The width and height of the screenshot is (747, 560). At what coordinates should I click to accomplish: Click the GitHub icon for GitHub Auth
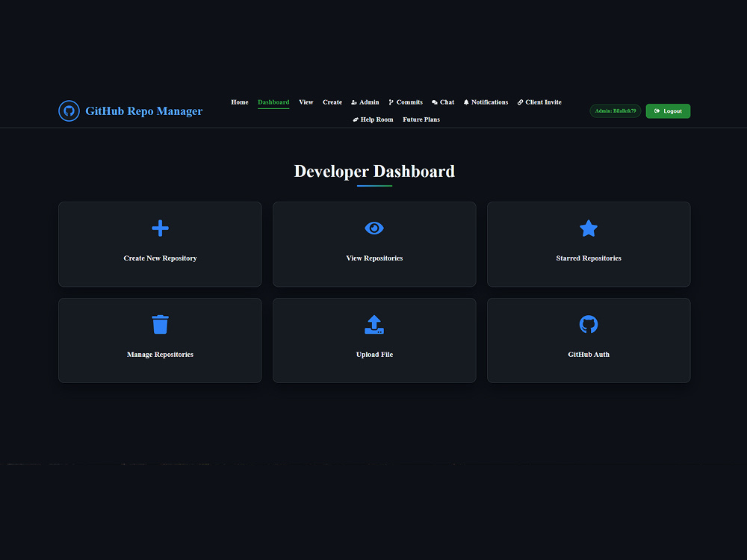589,324
